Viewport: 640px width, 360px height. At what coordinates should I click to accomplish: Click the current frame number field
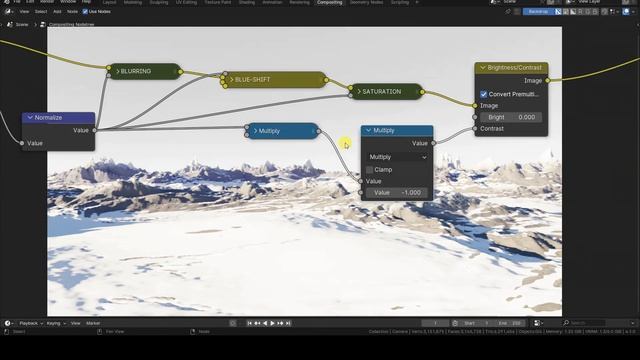tap(435, 323)
